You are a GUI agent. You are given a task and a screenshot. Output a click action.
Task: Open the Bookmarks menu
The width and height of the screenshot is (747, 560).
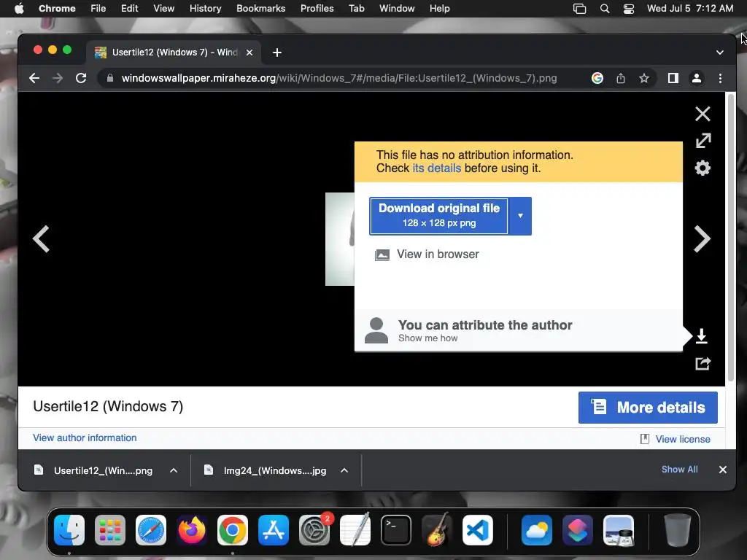pyautogui.click(x=260, y=9)
